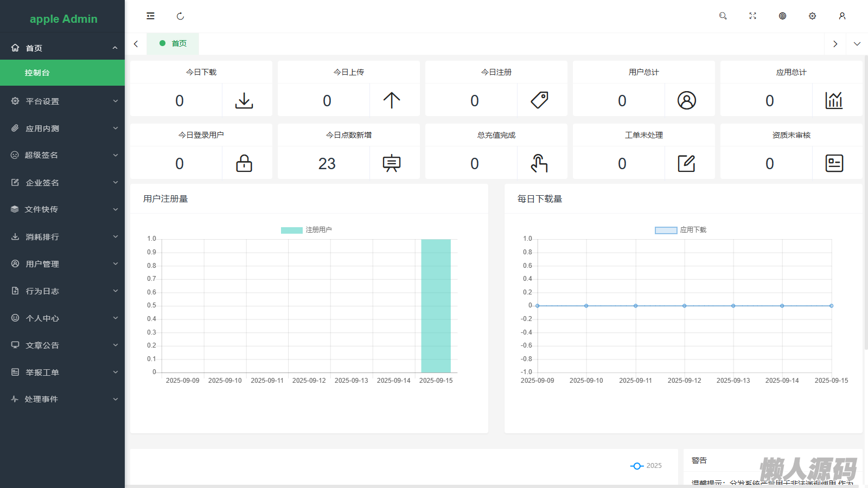Enter fullscreen using the expand icon
Image resolution: width=868 pixels, height=488 pixels.
tap(752, 16)
